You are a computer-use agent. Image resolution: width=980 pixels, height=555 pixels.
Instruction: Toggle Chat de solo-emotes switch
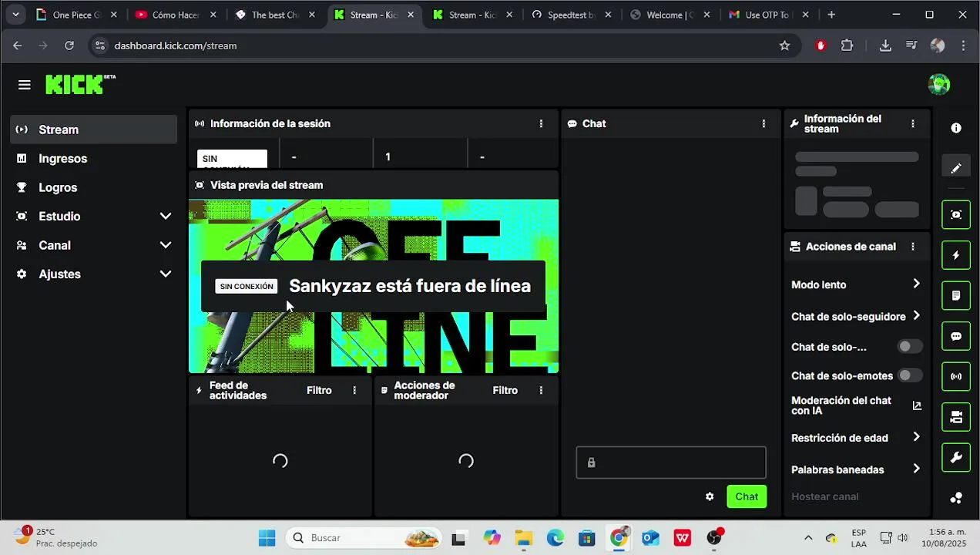coord(910,375)
